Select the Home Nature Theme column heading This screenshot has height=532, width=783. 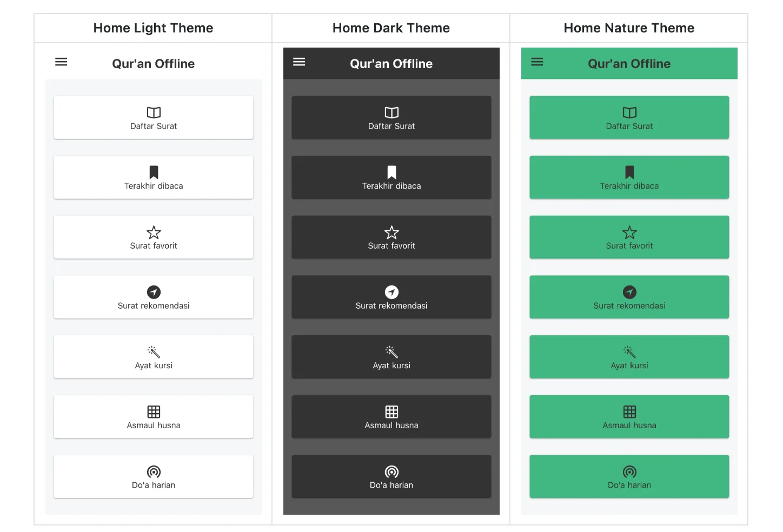(x=629, y=28)
